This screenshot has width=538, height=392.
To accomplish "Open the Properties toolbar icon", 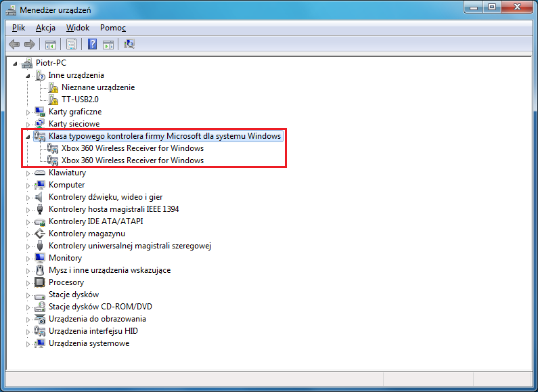I will coord(71,44).
